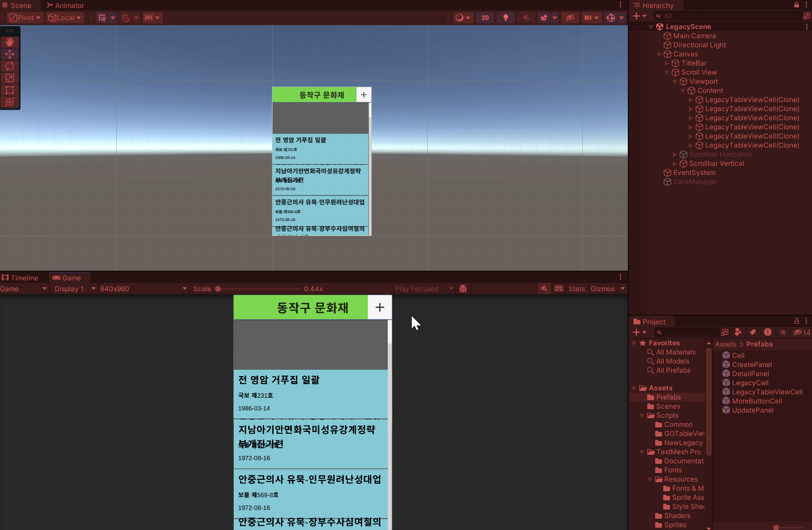Screen dimensions: 812x530
Task: Open Project search by label filter
Action: tap(753, 332)
